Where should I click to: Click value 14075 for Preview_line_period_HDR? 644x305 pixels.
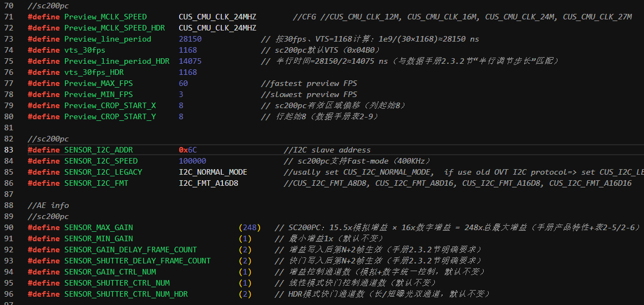coord(190,61)
